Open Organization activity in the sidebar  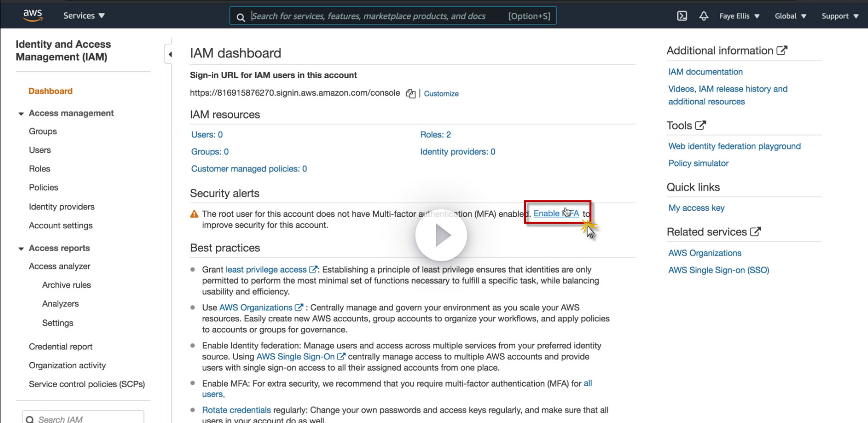coord(67,365)
